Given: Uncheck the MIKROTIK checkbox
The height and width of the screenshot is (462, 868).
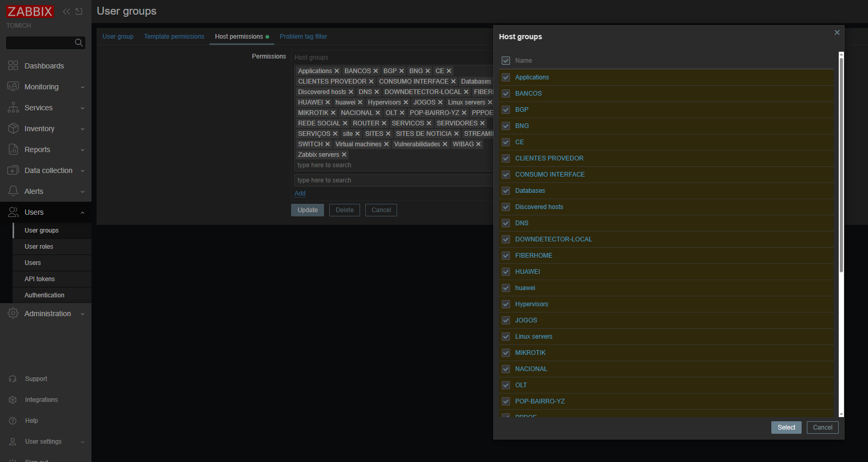Looking at the screenshot, I should coord(506,353).
